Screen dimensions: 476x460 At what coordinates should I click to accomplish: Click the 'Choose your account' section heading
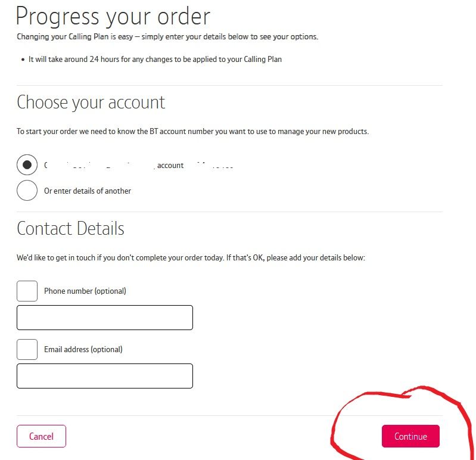coord(91,102)
